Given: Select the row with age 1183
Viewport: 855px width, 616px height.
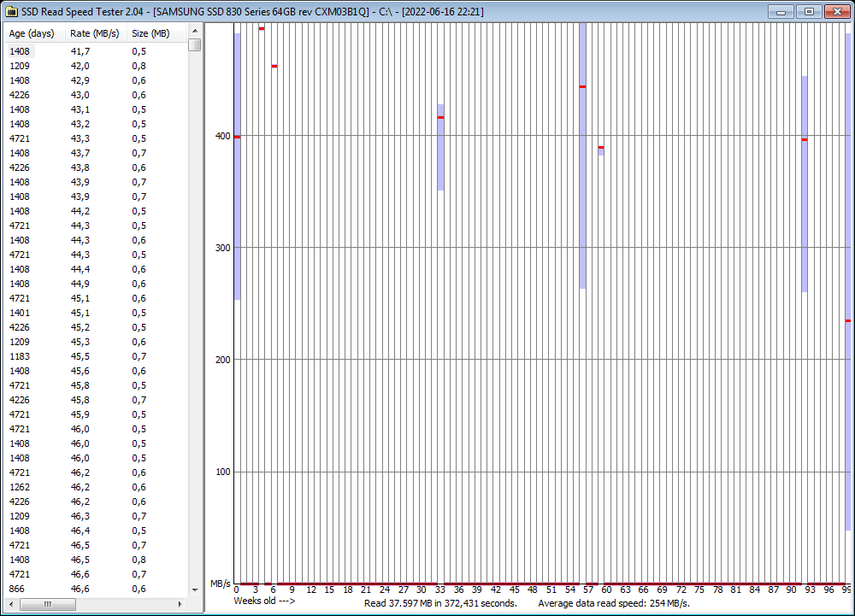Looking at the screenshot, I should point(96,356).
